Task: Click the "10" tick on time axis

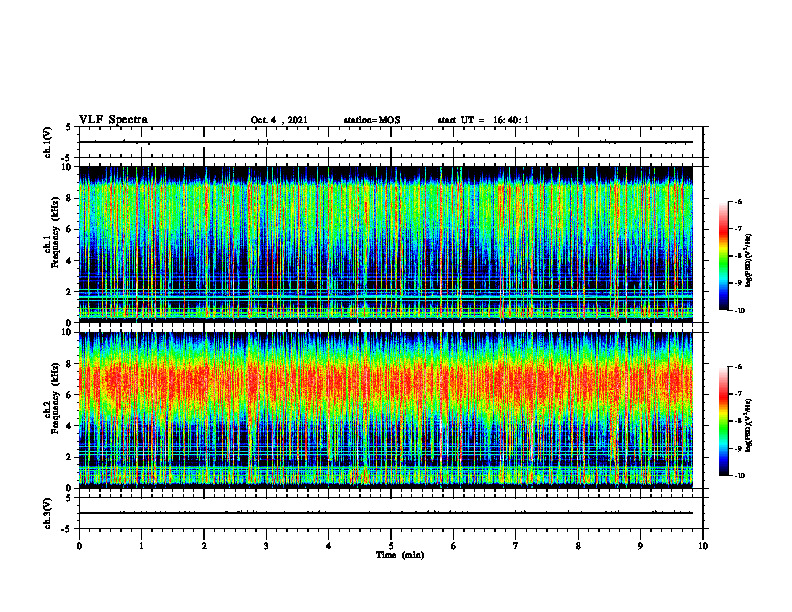Action: (x=703, y=546)
